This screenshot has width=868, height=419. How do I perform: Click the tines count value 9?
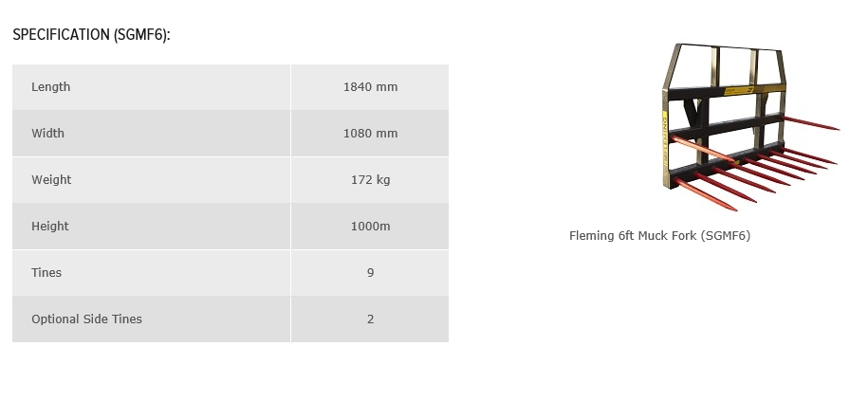(x=370, y=273)
